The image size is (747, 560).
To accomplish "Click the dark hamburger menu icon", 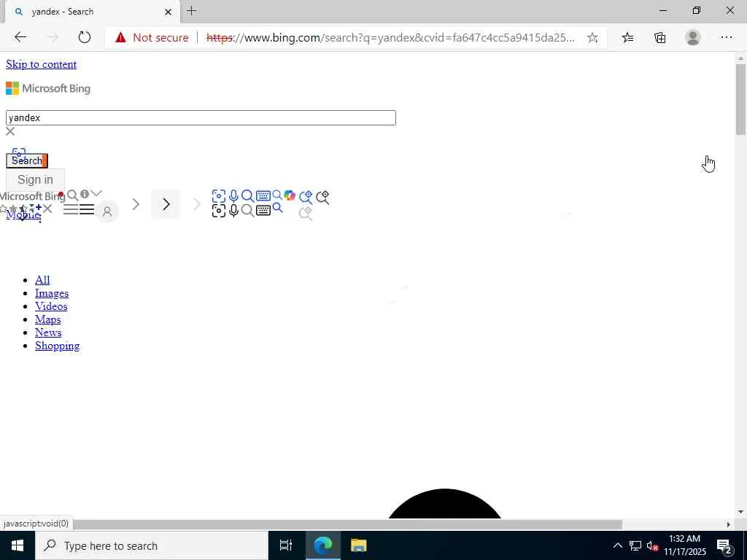I will [x=87, y=209].
